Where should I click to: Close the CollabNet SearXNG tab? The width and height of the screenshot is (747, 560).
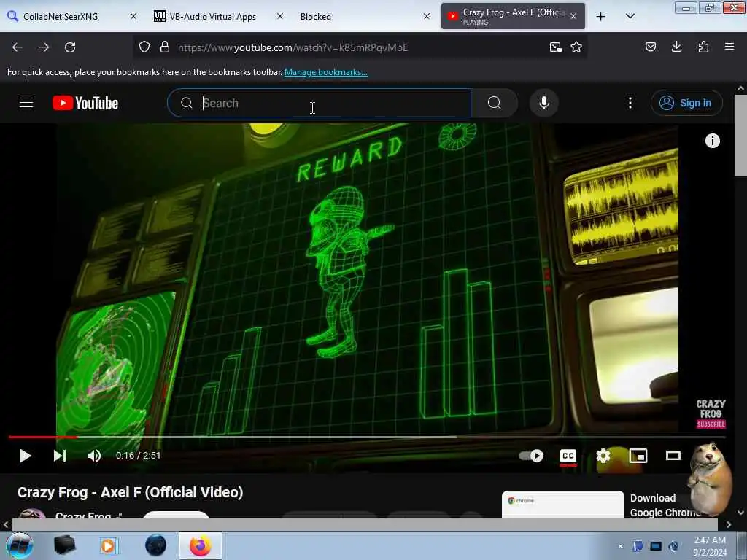coord(134,16)
